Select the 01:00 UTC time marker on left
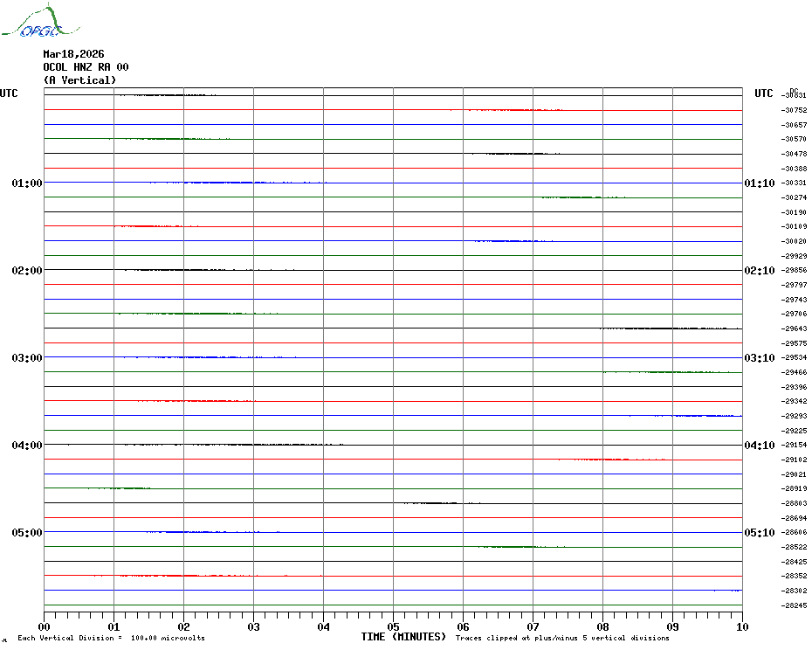The image size is (812, 650). click(x=26, y=183)
